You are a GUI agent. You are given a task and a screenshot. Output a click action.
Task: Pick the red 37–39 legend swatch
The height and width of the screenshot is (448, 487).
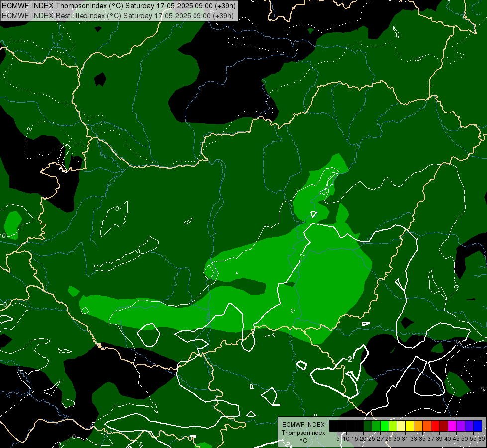click(435, 426)
